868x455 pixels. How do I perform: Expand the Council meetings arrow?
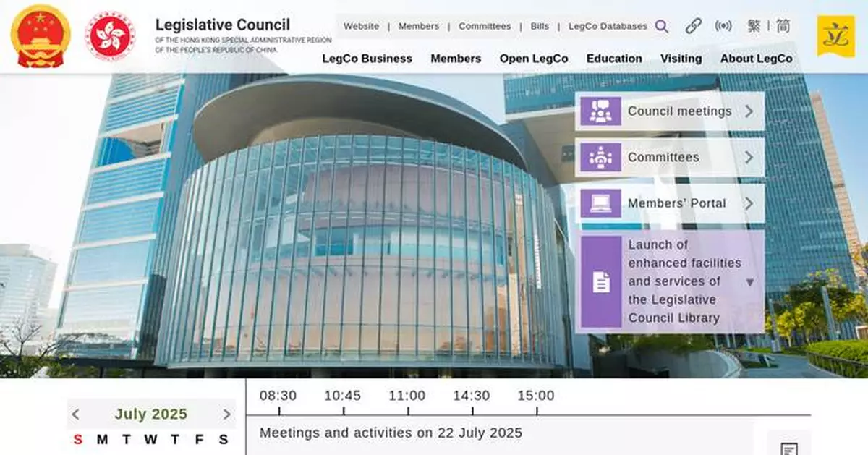(750, 111)
